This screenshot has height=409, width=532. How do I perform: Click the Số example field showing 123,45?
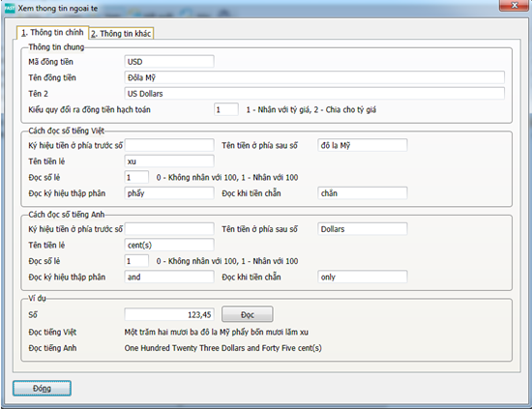coord(169,314)
